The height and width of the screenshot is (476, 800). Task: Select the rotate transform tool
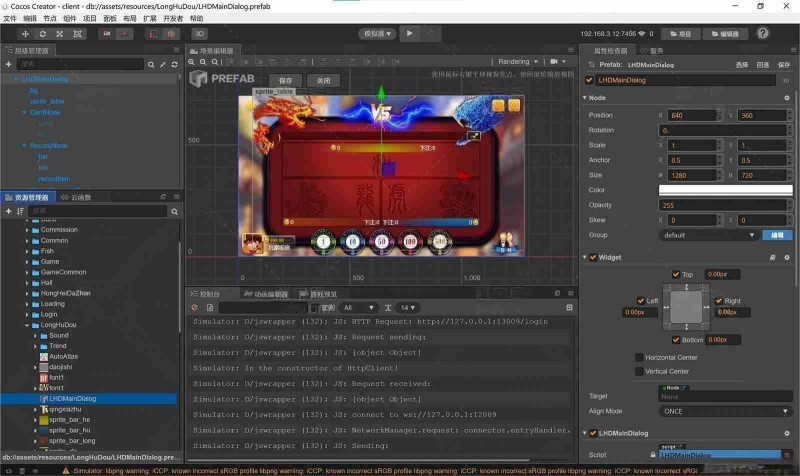[42, 34]
